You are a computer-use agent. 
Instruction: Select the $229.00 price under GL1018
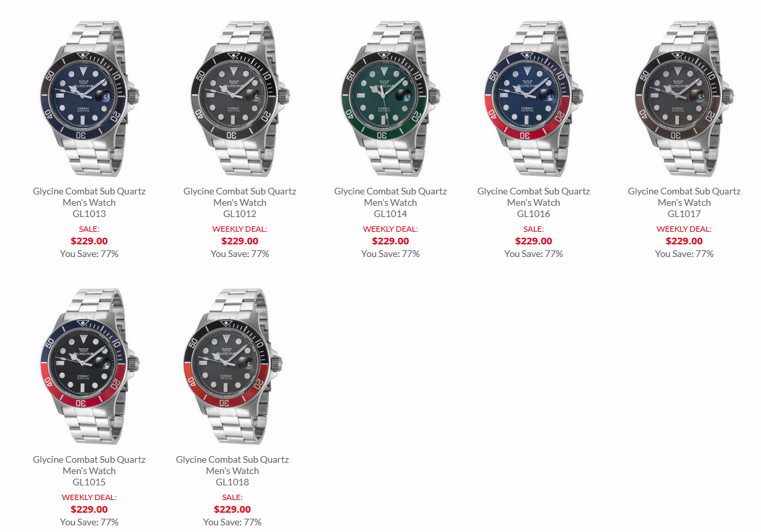232,509
